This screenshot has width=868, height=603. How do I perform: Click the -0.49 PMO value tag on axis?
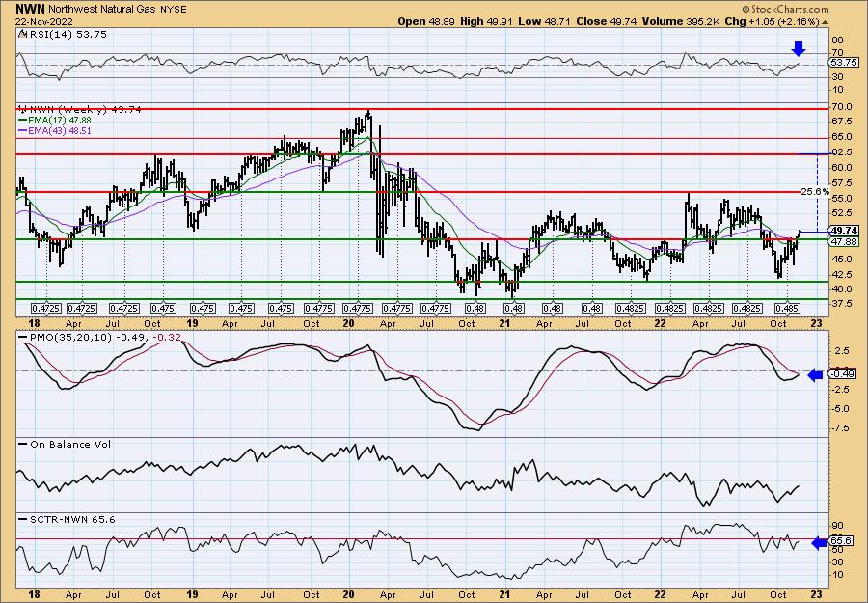point(845,373)
